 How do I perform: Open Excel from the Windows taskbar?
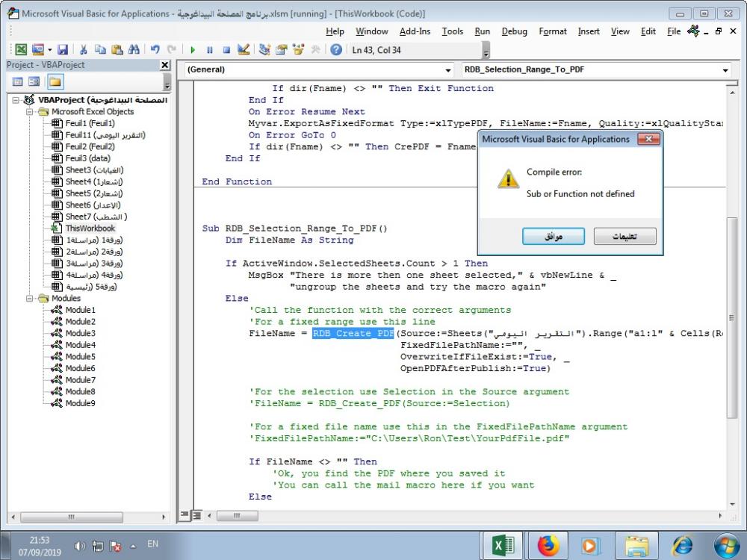click(503, 545)
